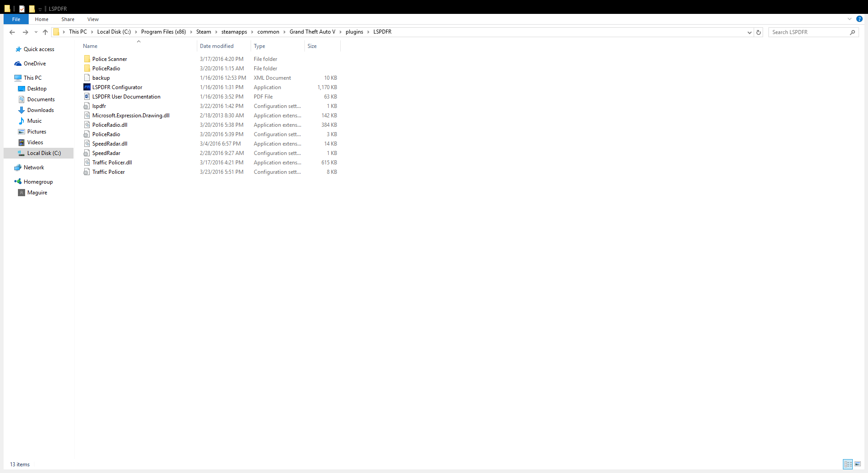Viewport: 868px width, 473px height.
Task: Select the LSPDFR User Documentation PDF icon
Action: (x=87, y=97)
